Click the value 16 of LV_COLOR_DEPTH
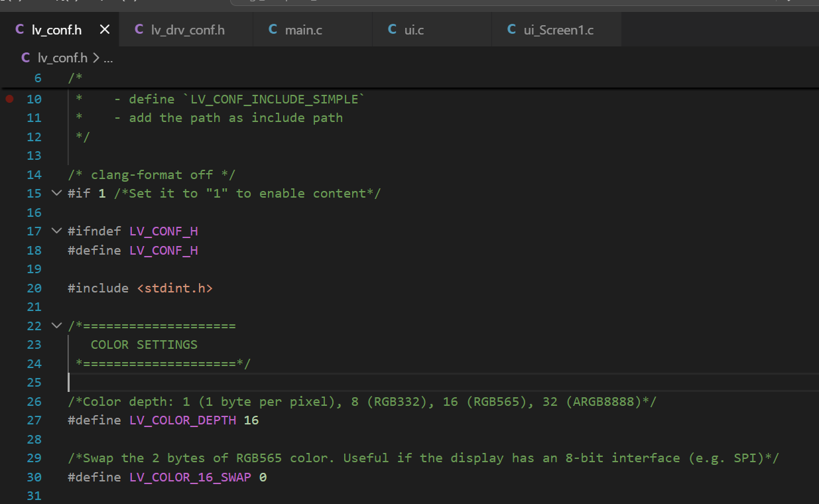Image resolution: width=819 pixels, height=504 pixels. coord(251,420)
